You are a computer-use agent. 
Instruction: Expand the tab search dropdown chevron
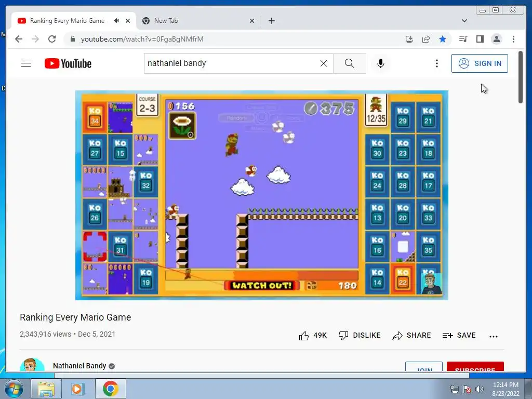(x=464, y=21)
